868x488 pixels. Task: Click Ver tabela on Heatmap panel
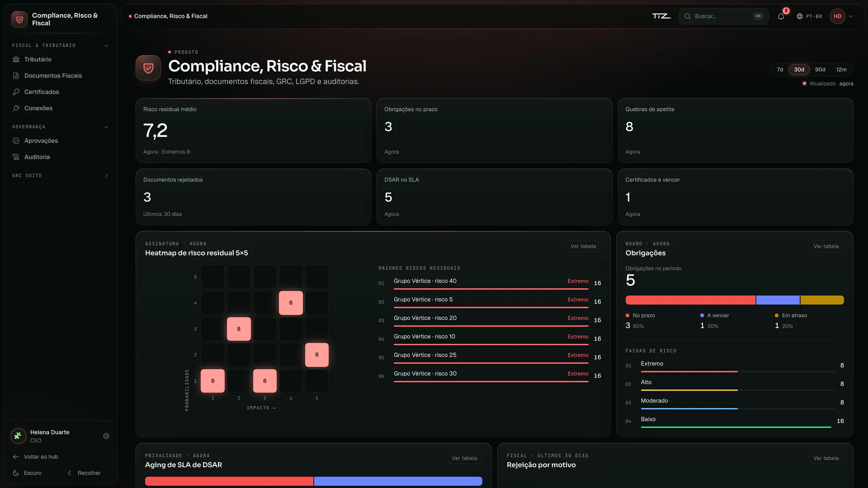point(583,246)
